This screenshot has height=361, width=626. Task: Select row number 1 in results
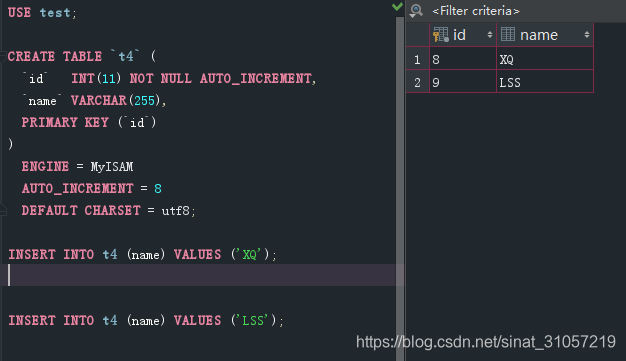418,60
